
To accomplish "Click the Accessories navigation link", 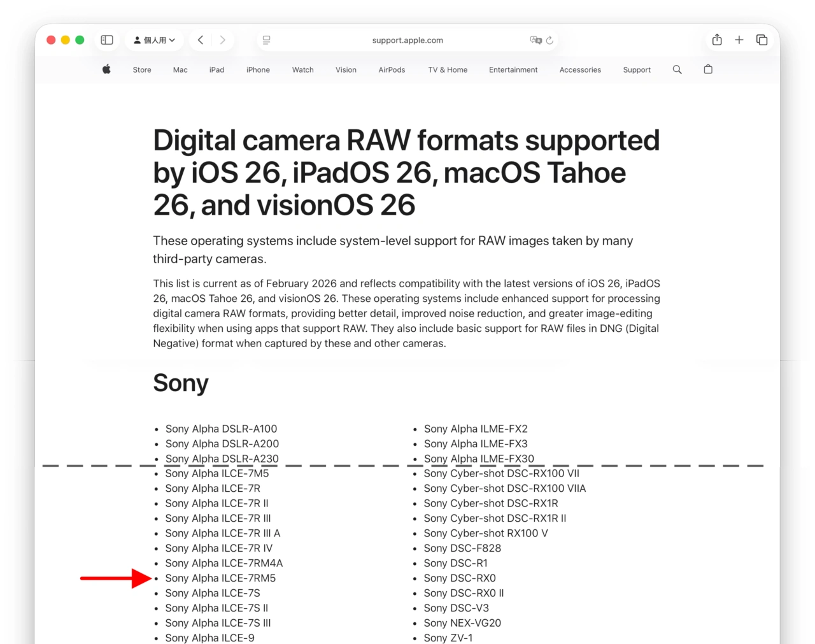I will point(580,70).
